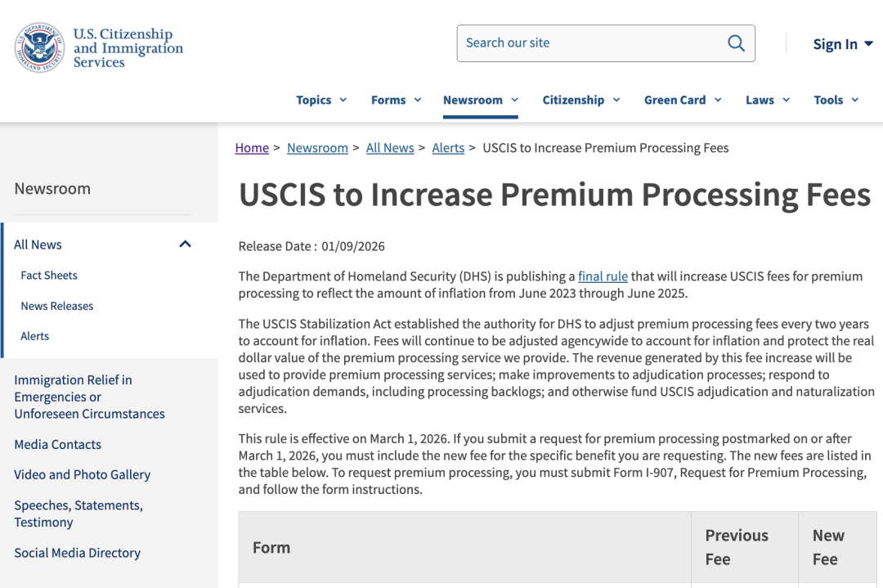Open Media Contacts sidebar link
Image resolution: width=883 pixels, height=588 pixels.
pos(58,445)
